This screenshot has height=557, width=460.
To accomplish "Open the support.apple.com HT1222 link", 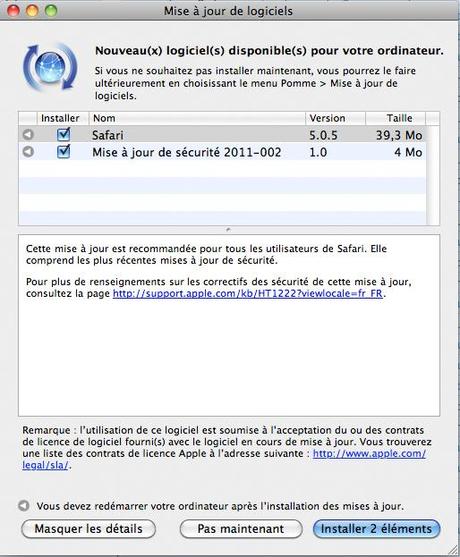I will tap(248, 294).
